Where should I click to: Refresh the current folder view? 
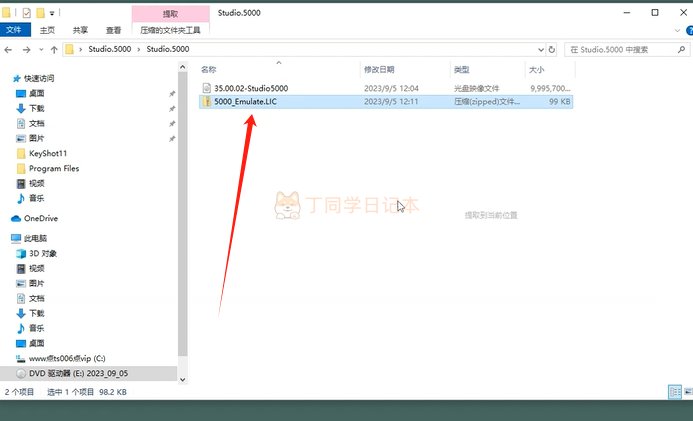click(552, 49)
